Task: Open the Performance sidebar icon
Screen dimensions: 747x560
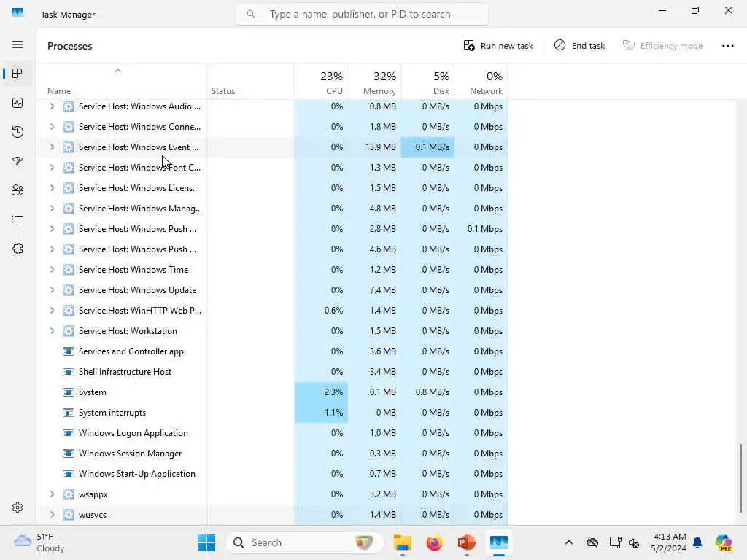Action: click(18, 103)
